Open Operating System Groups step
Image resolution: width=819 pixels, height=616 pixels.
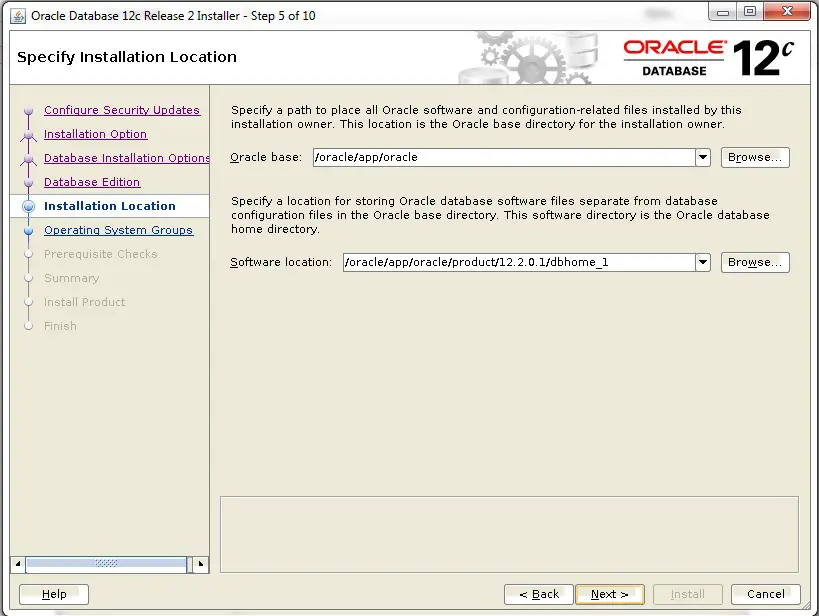pos(119,230)
